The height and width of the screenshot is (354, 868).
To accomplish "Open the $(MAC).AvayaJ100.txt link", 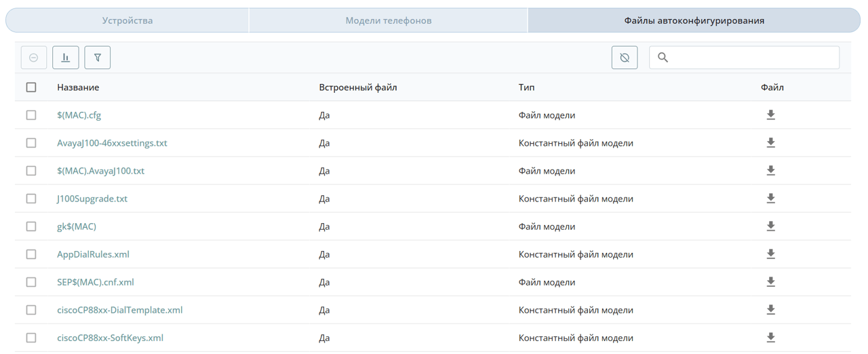I will click(101, 171).
